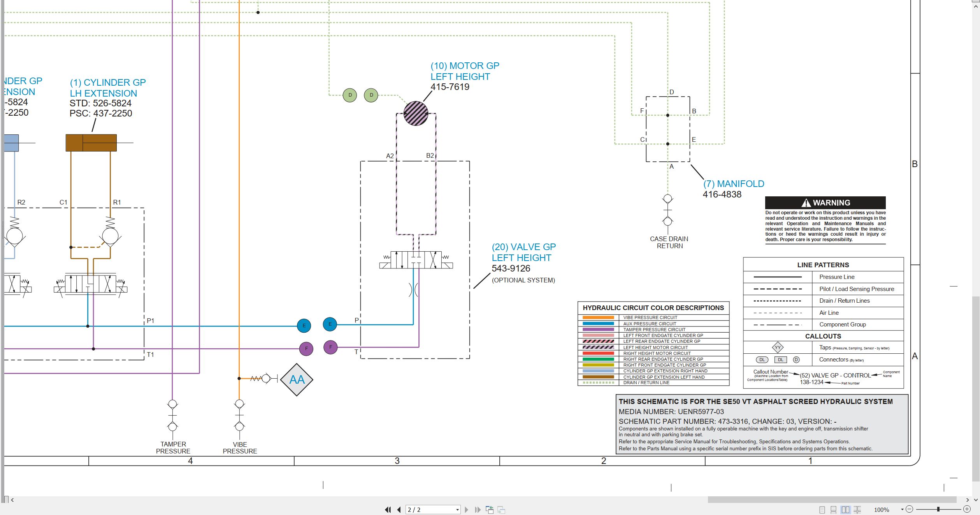
Task: Go to the next page
Action: (466, 510)
